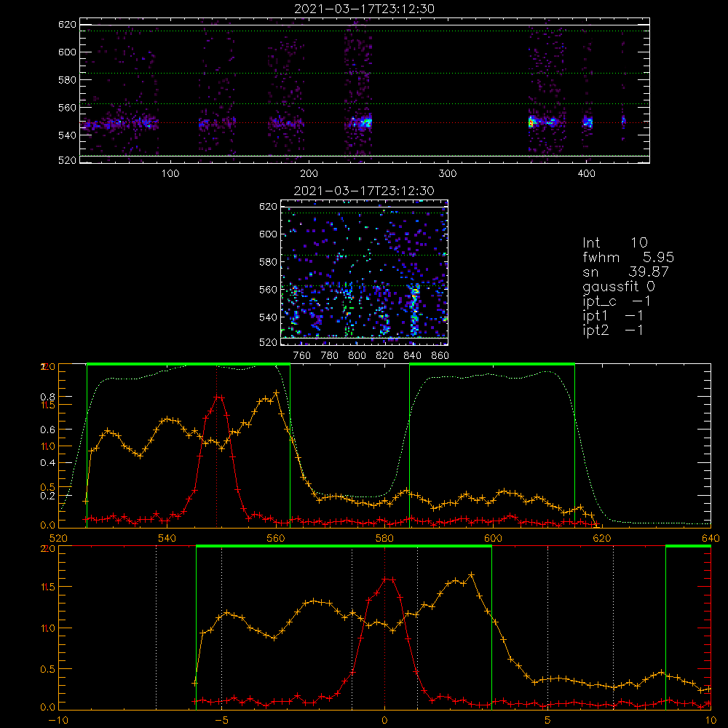Viewport: 728px width, 728px height.
Task: Click y-axis label 580 on middle image
Action: point(268,262)
